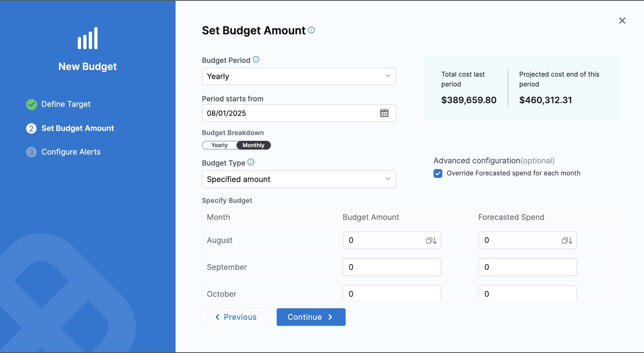Click green checkmark icon beside Define Target
This screenshot has width=644, height=353.
click(x=32, y=104)
